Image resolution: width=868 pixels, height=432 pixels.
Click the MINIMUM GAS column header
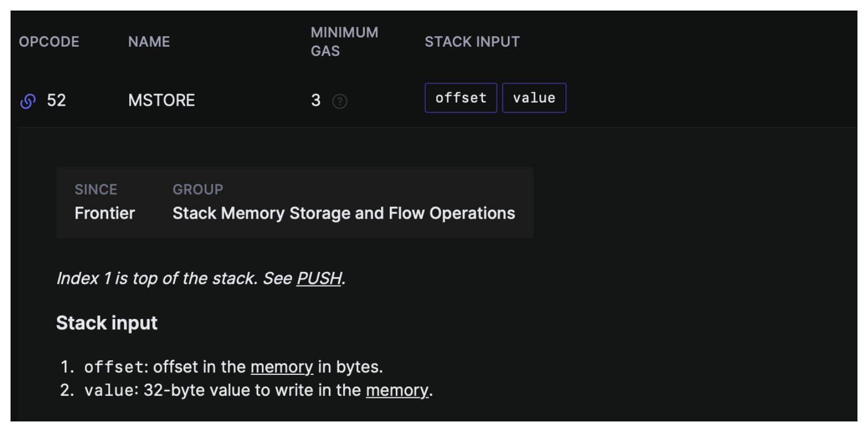click(x=344, y=42)
